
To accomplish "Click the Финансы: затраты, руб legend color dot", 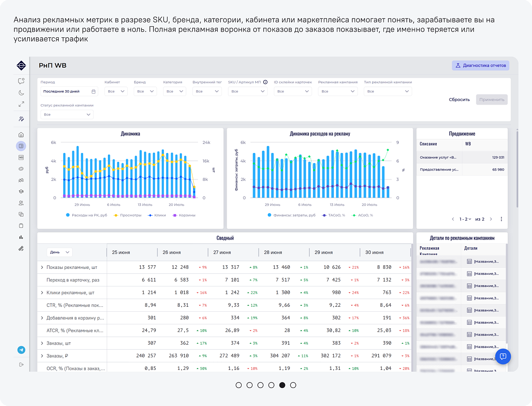I will click(x=270, y=215).
